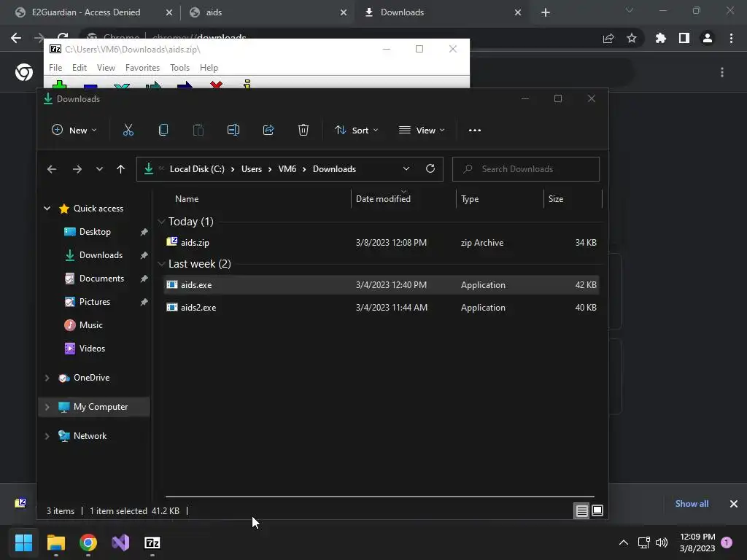This screenshot has height=560, width=747.
Task: Open the volume speaker icon in tray
Action: point(662,542)
